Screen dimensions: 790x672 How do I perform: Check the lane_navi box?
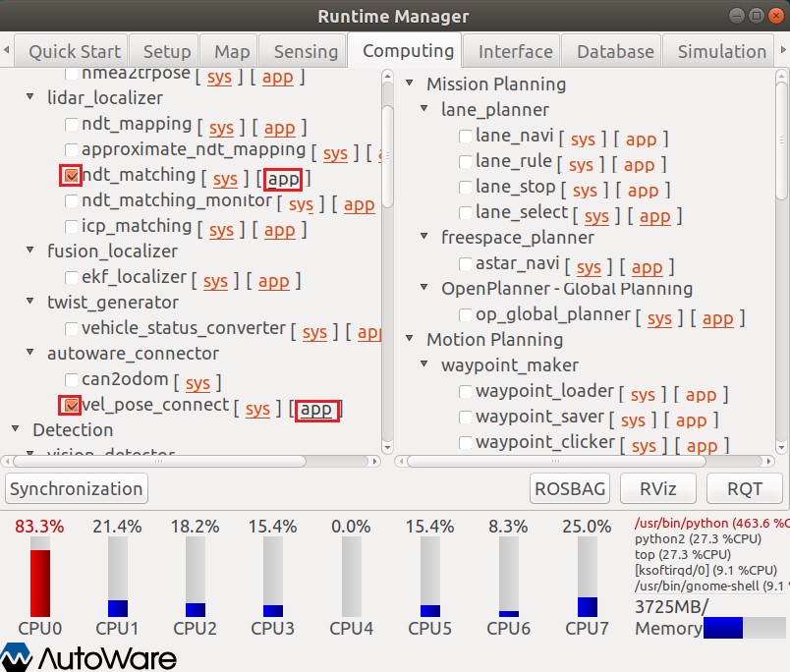click(x=466, y=136)
